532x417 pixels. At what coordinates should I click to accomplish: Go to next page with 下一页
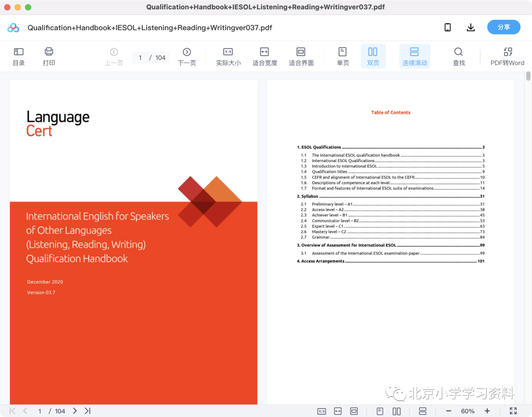[x=187, y=56]
